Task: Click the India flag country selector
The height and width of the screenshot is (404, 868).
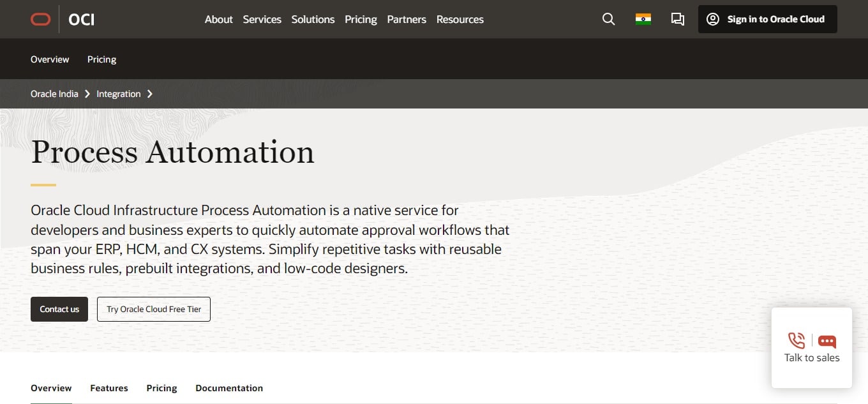Action: (x=643, y=19)
